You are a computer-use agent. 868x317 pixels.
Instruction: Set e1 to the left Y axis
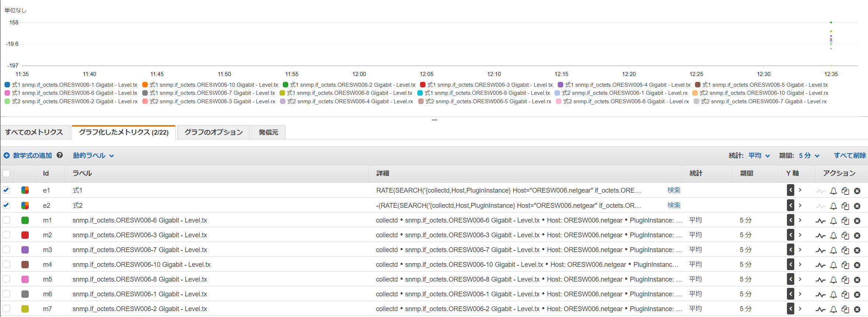pyautogui.click(x=791, y=190)
